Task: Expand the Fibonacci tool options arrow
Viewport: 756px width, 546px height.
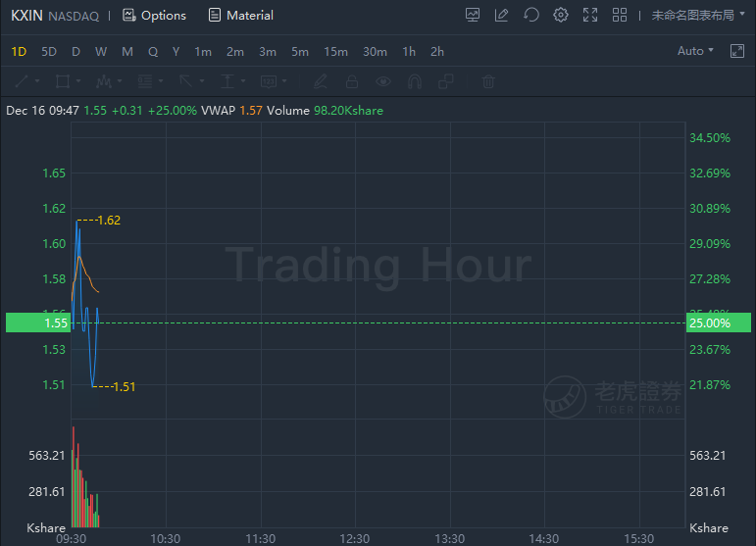Action: [161, 81]
